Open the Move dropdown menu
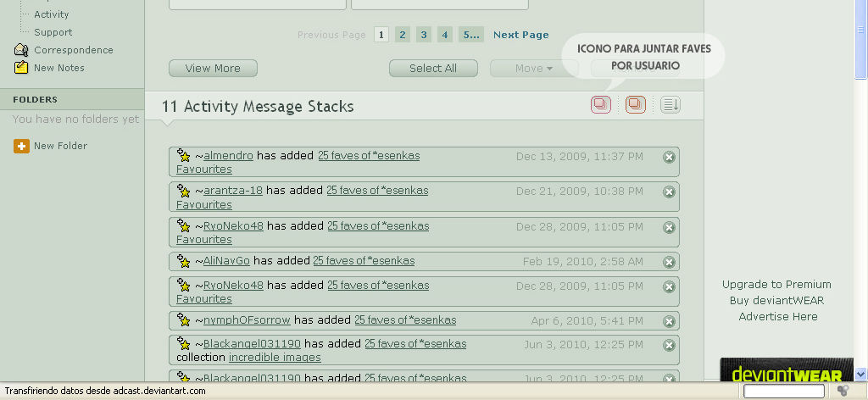 tap(534, 69)
